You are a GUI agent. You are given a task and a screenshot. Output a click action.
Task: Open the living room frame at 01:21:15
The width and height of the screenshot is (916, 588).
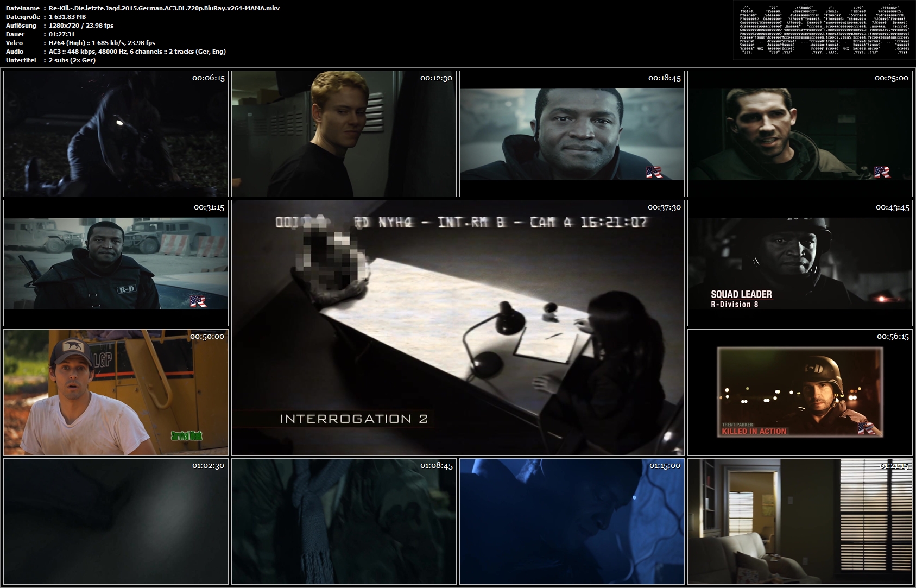(x=800, y=521)
